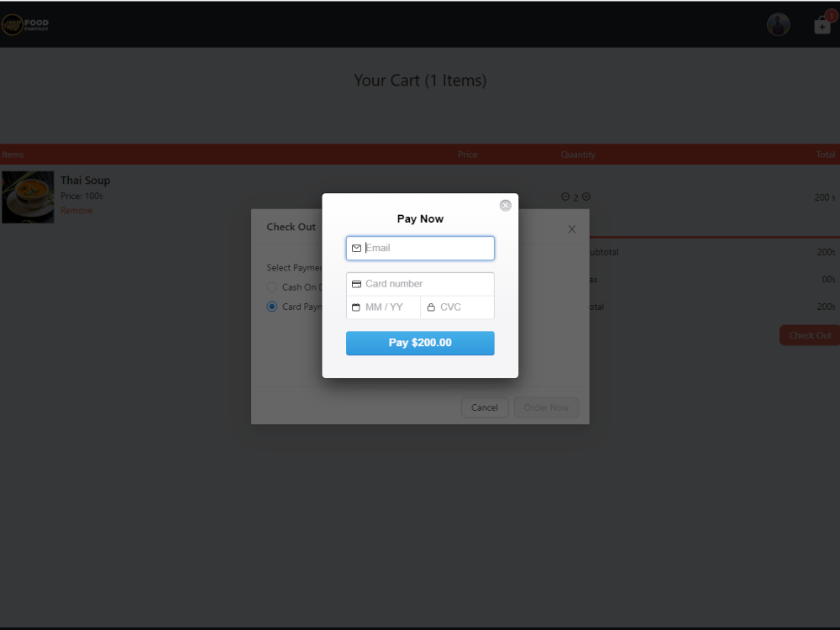The image size is (840, 630).
Task: Click the calendar icon beside MM / YY
Action: coord(355,307)
